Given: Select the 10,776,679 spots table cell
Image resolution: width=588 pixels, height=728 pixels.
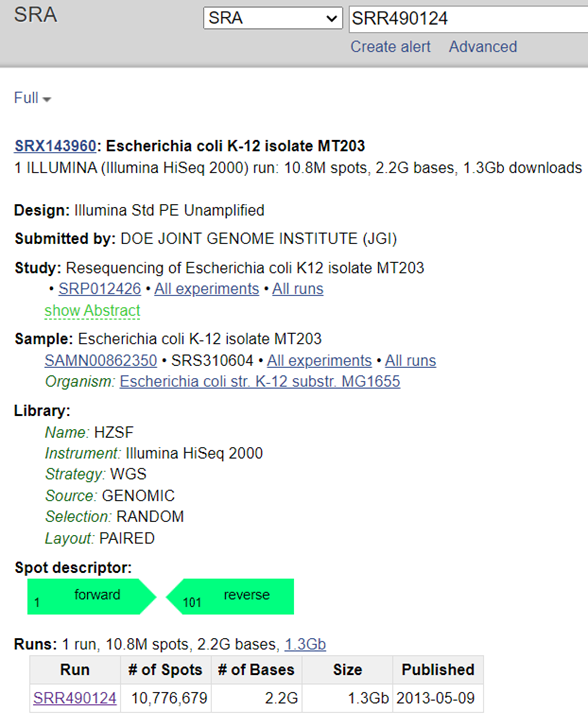Looking at the screenshot, I should [x=166, y=698].
